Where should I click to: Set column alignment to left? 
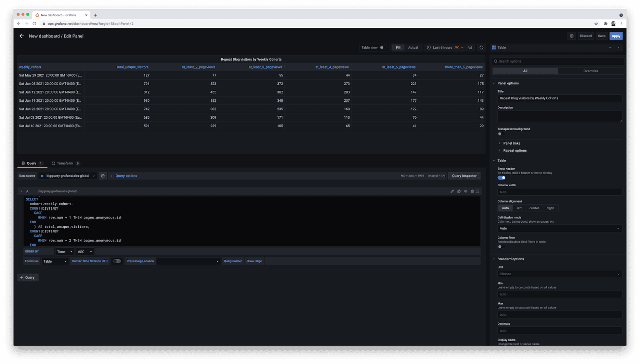coord(519,208)
